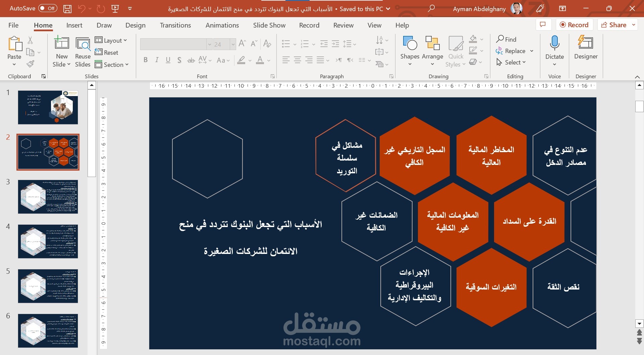Click the New Slide icon
Viewport: 644px width, 355px height.
click(62, 43)
